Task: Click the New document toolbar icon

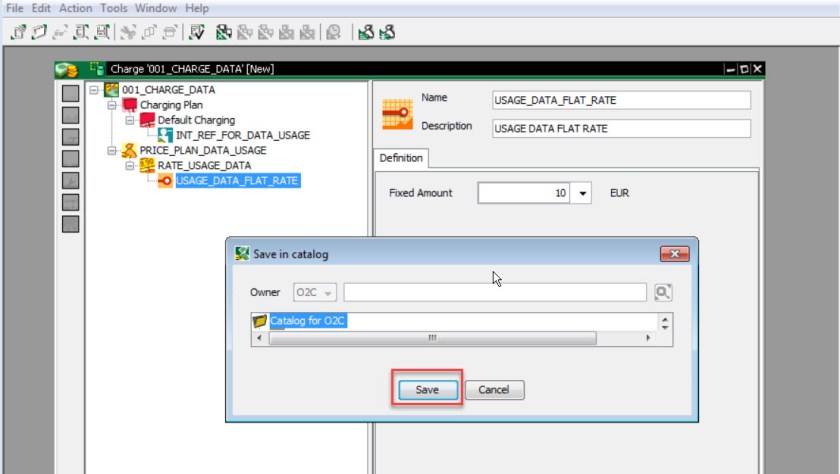Action: point(18,32)
